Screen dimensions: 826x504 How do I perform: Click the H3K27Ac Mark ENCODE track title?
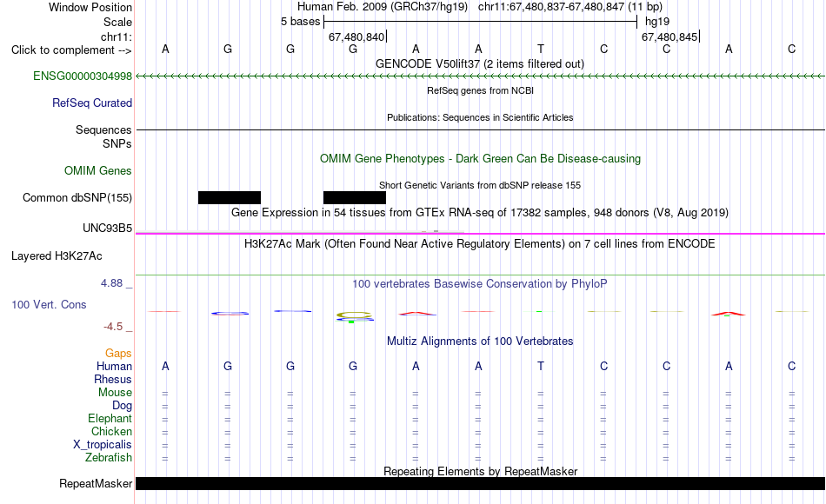click(480, 244)
